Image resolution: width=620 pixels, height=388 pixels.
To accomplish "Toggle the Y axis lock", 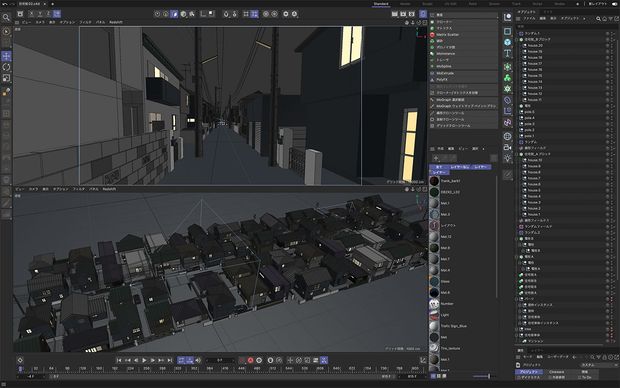I will point(40,14).
